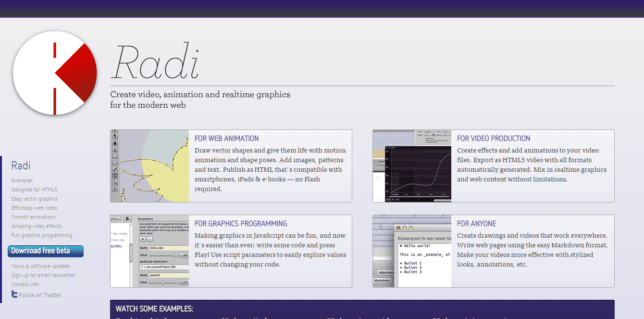
Task: Select the diagonal Line tool in the web animation thumbnail
Action: point(115,169)
